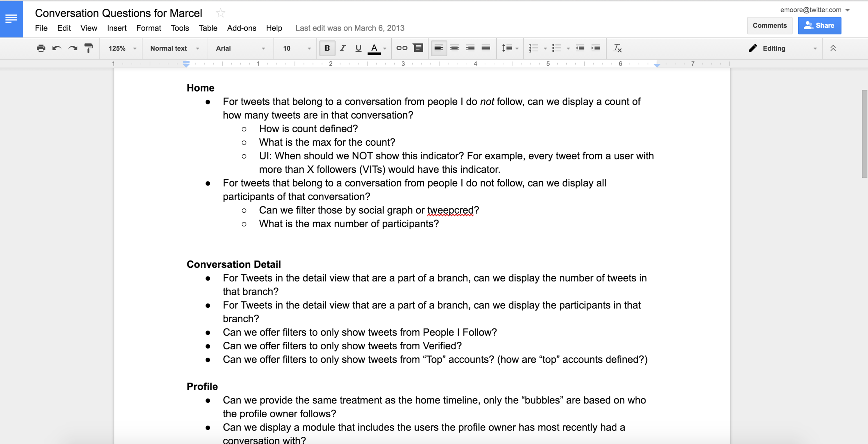
Task: Undo the last action
Action: pos(57,48)
